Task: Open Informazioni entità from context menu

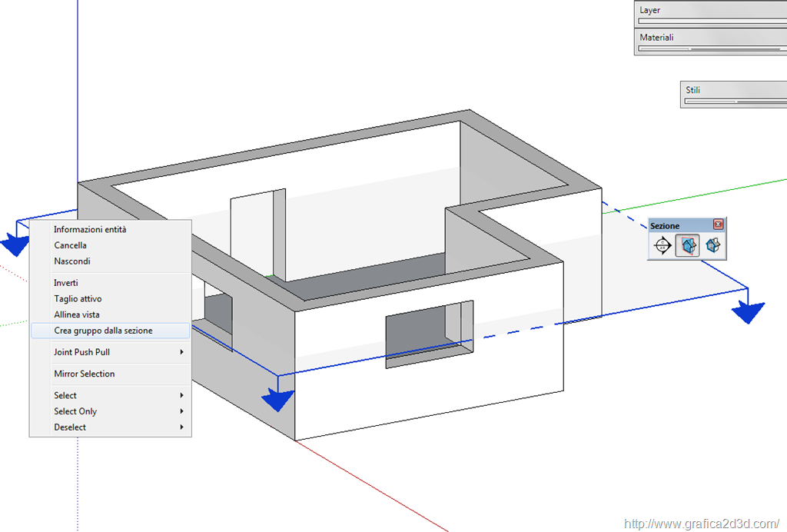Action: [x=90, y=229]
